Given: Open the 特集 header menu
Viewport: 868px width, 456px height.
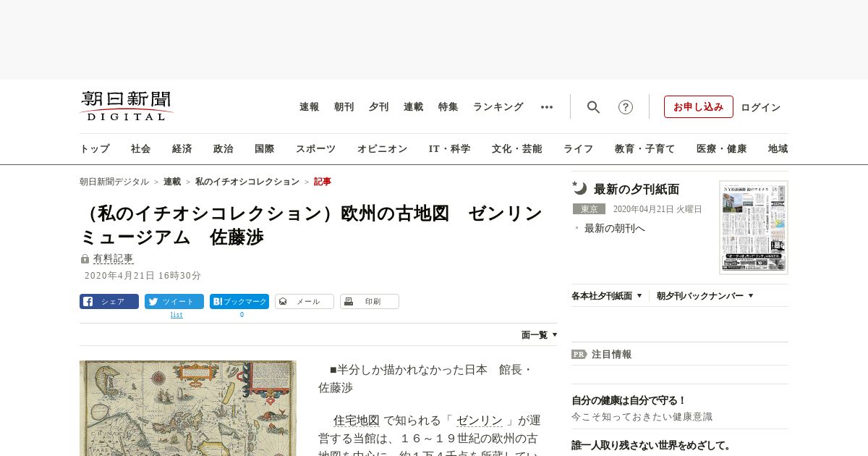Looking at the screenshot, I should [x=448, y=107].
